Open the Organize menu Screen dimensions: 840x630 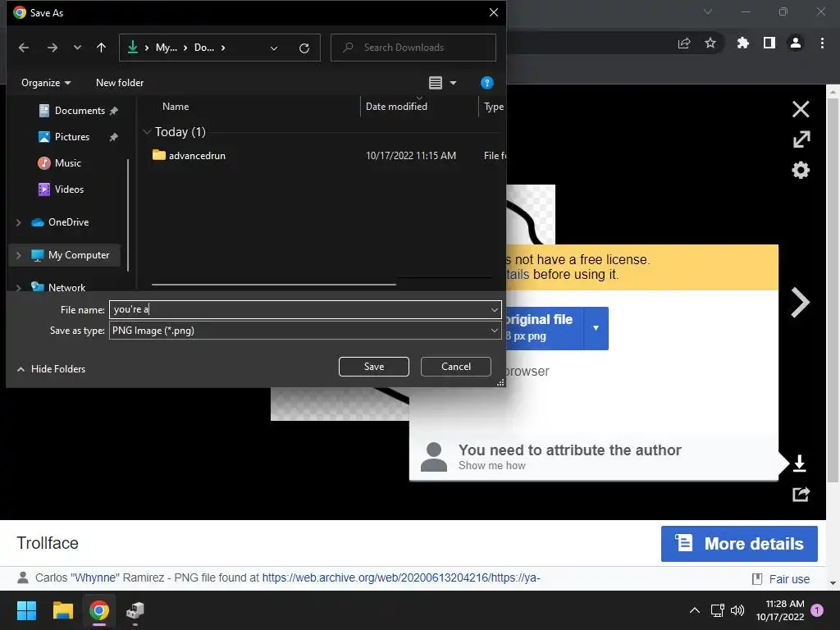[46, 83]
